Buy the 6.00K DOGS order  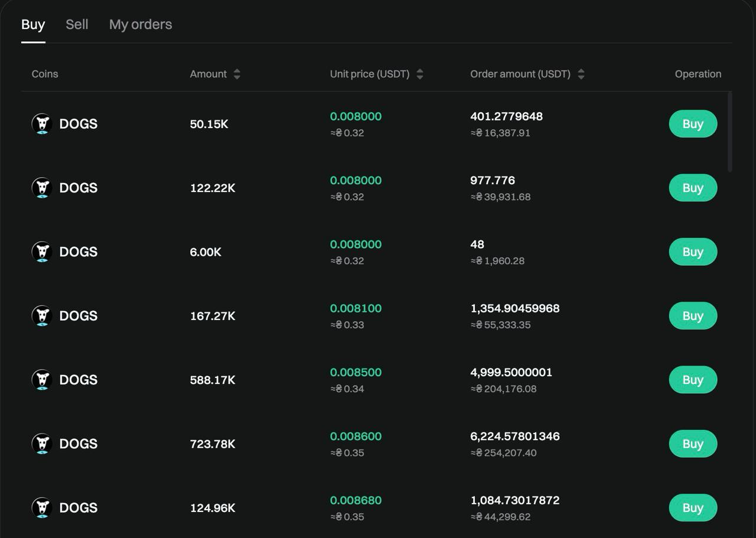[693, 252]
